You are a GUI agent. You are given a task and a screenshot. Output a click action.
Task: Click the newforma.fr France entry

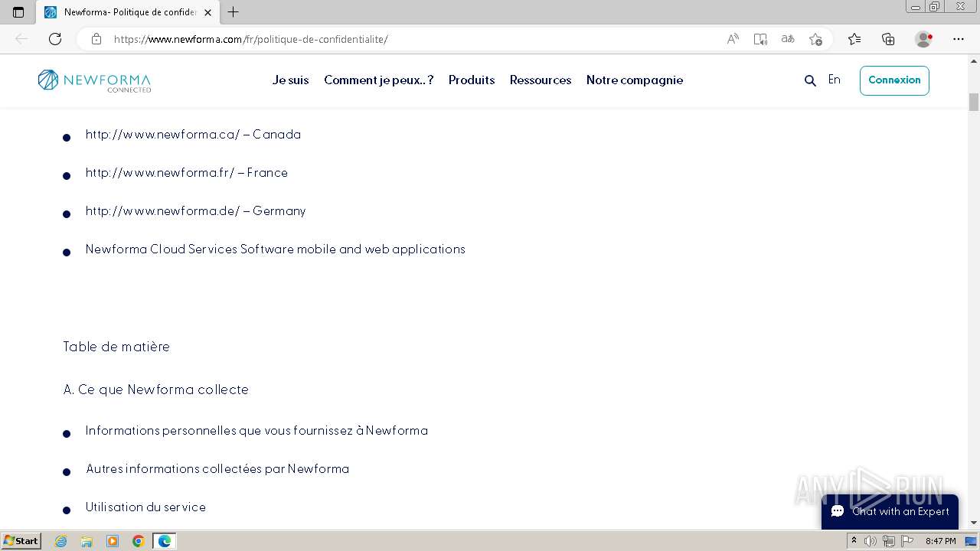pos(187,172)
